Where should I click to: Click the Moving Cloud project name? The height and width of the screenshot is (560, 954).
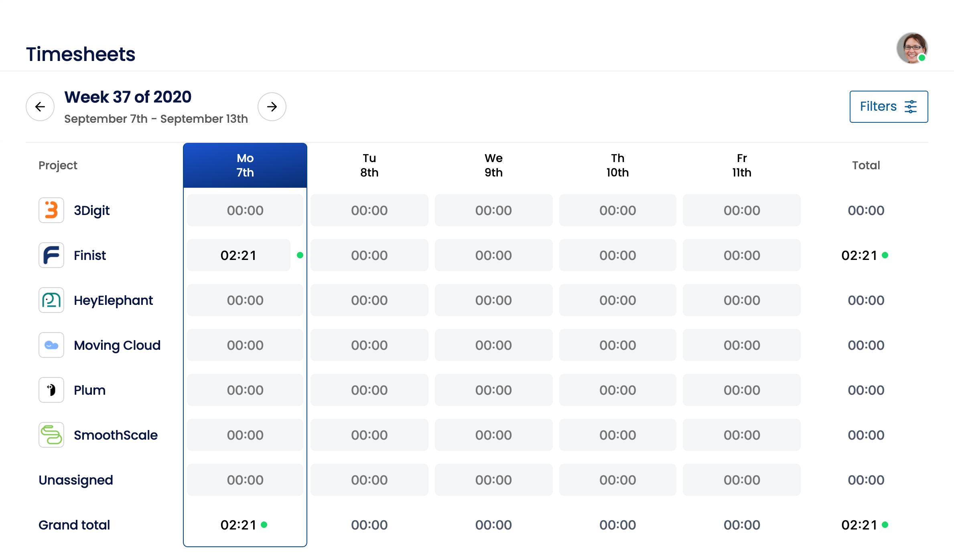click(117, 345)
